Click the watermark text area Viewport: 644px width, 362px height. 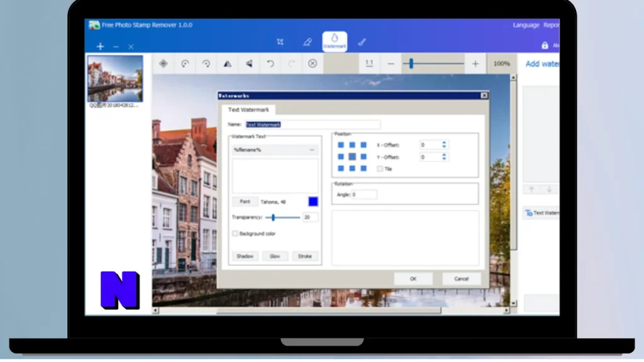tap(275, 176)
